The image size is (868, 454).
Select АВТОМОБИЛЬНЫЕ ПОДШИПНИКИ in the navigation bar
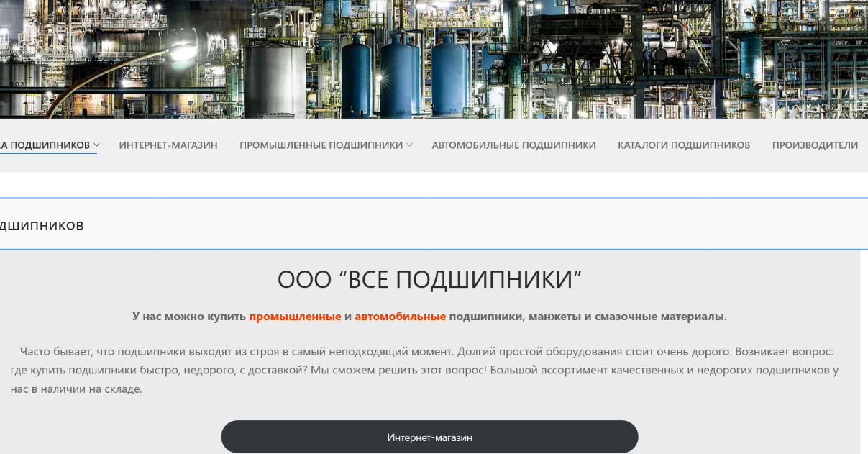[x=513, y=145]
